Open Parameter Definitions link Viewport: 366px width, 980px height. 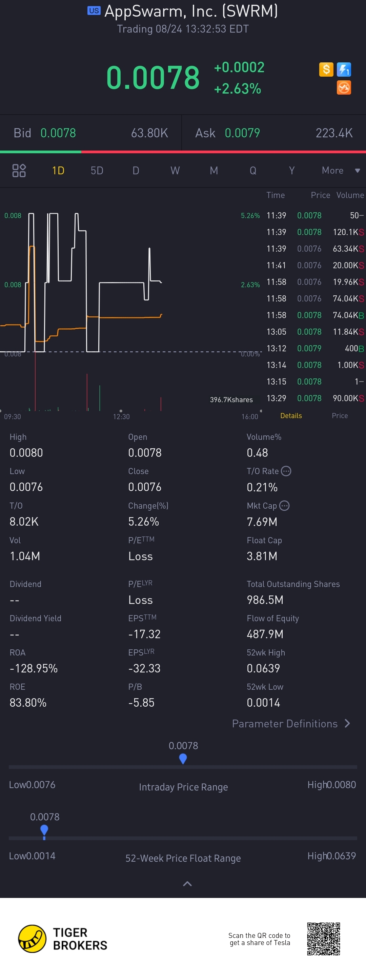291,724
